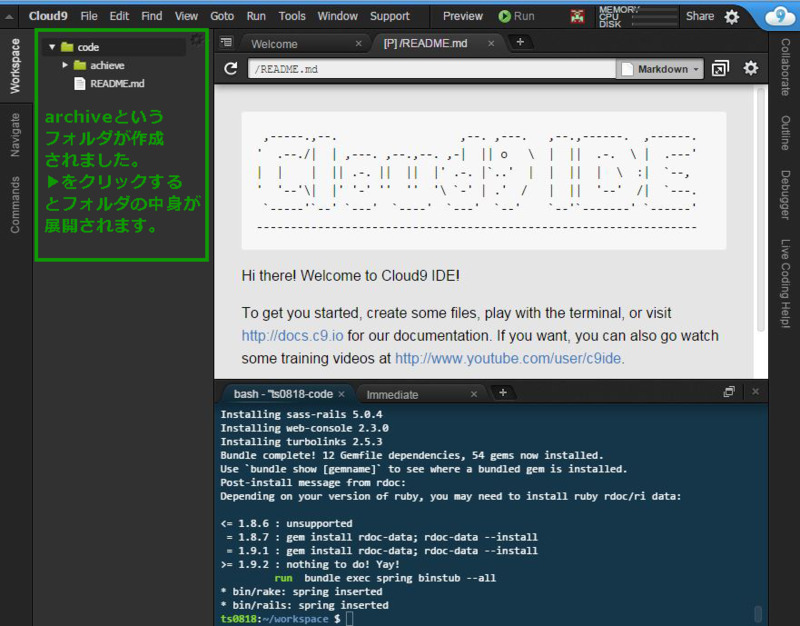Select the [P] /README.md tab

coord(439,43)
